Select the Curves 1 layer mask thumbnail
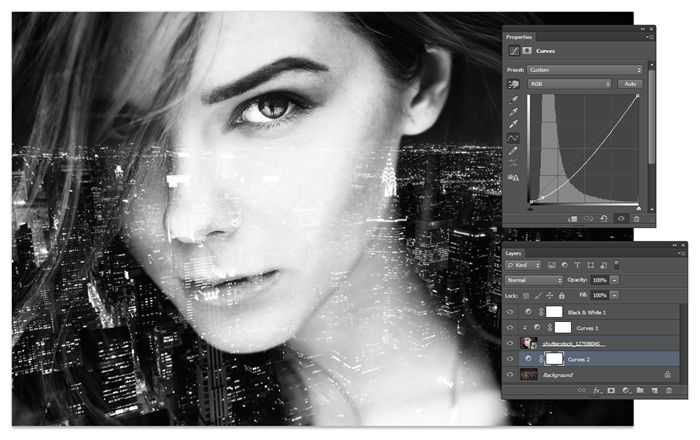Screen dimensions: 700x440 pyautogui.click(x=562, y=328)
